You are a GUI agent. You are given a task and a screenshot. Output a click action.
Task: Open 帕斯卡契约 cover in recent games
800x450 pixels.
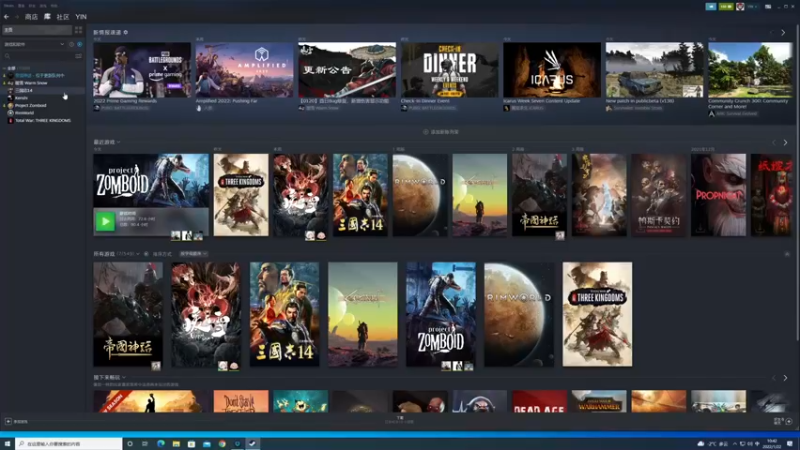coord(659,195)
